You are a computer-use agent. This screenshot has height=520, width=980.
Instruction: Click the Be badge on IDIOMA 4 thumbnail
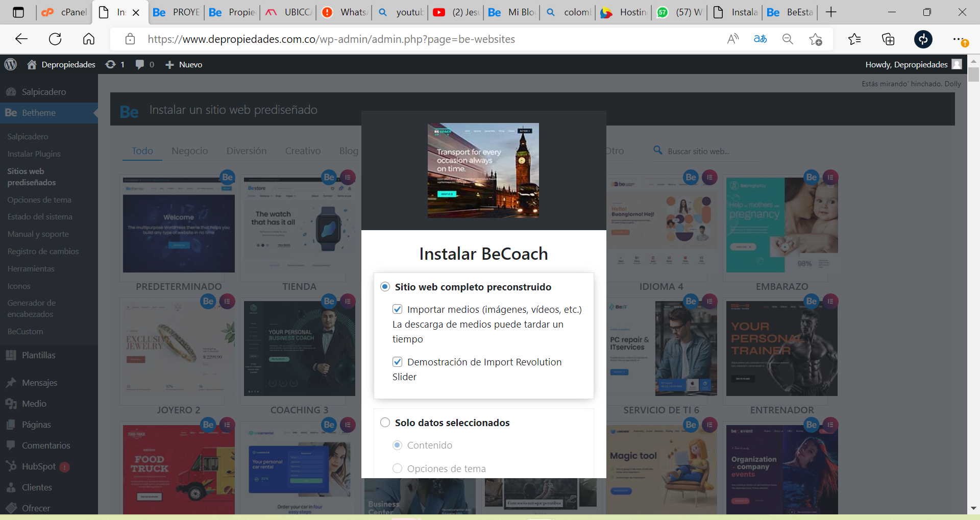(x=691, y=177)
